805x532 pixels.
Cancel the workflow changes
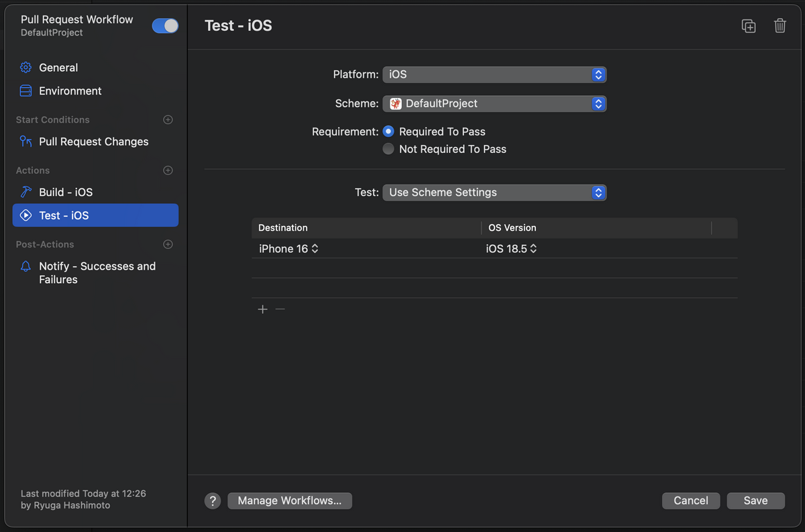pyautogui.click(x=691, y=500)
